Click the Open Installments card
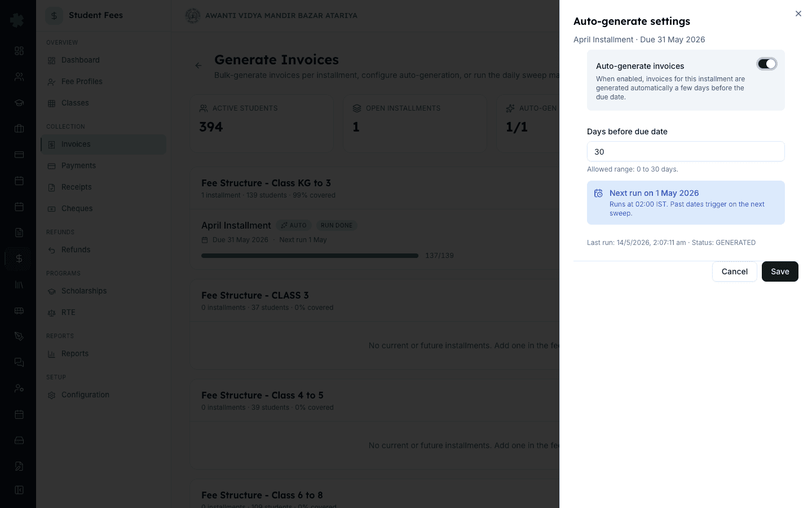Screen dimensions: 812x508 click(415, 123)
